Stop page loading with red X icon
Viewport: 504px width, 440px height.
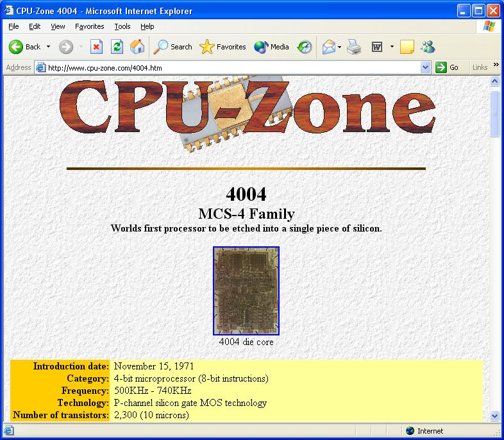[96, 47]
